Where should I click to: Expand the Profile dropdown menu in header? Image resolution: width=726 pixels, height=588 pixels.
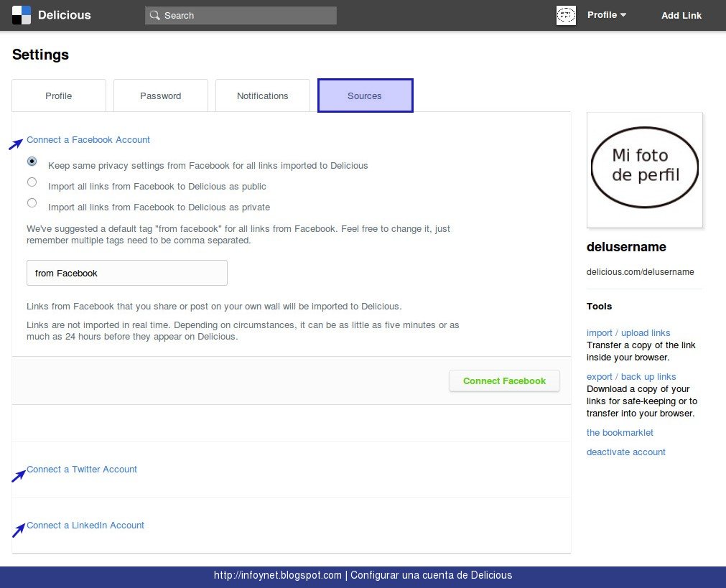click(x=607, y=15)
